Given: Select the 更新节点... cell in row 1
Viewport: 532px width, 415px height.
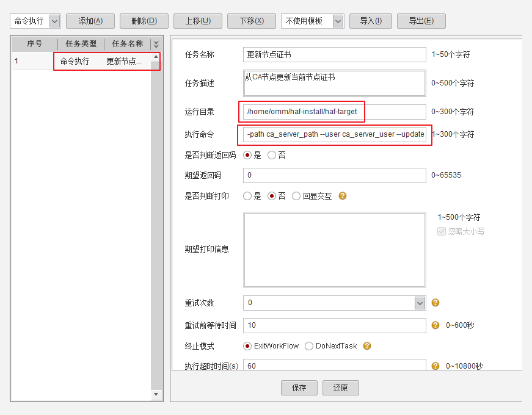Looking at the screenshot, I should pos(124,62).
